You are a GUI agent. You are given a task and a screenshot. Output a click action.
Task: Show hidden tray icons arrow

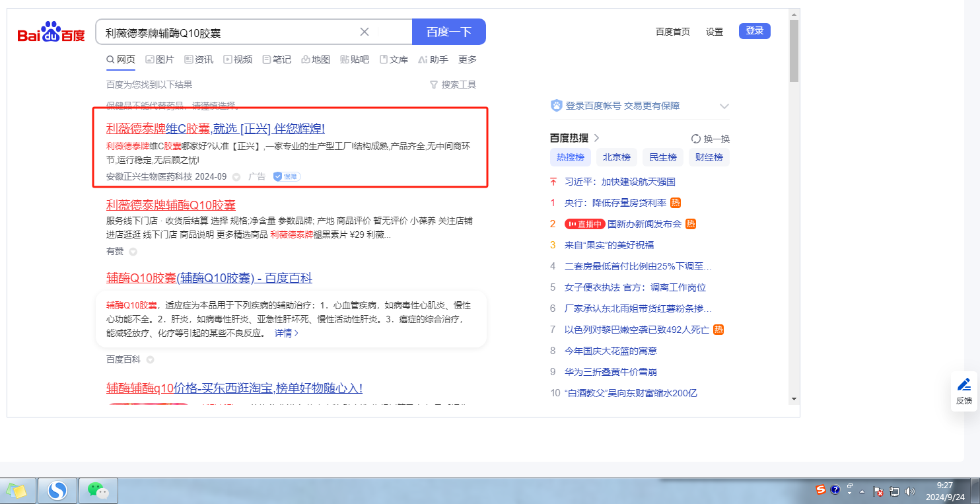click(x=862, y=491)
